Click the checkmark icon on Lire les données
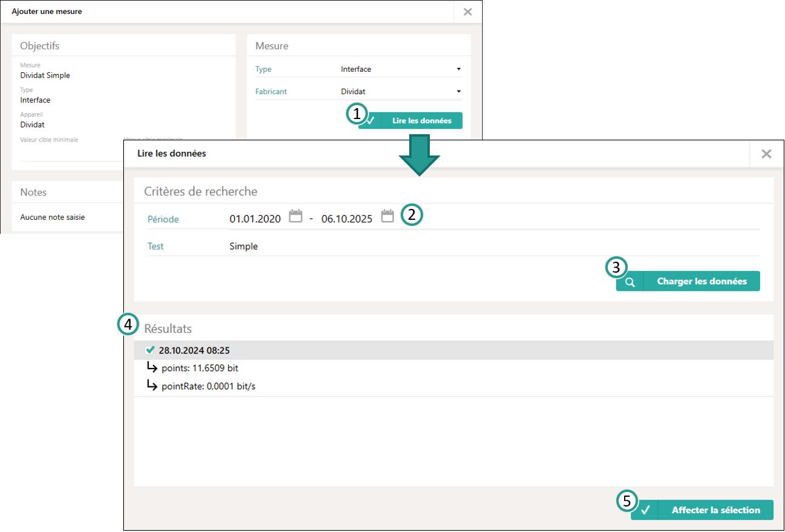 coord(371,121)
